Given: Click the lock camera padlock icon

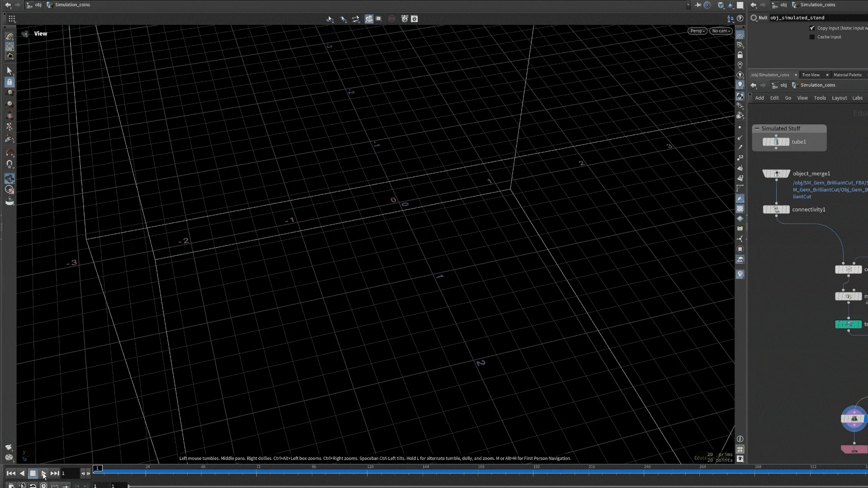Looking at the screenshot, I should [x=740, y=55].
